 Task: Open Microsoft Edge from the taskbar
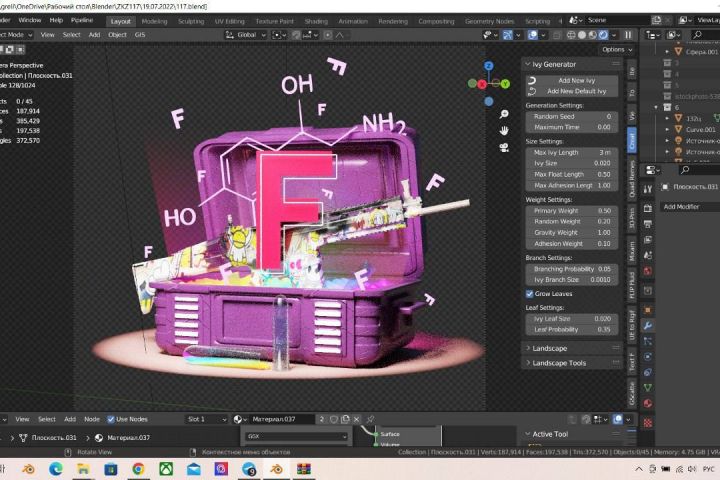click(56, 469)
